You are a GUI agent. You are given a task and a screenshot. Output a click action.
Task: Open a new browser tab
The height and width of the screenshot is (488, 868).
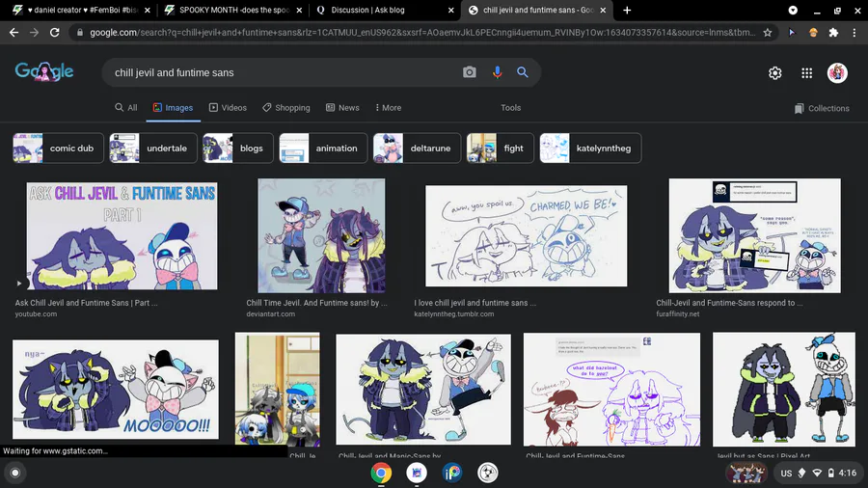point(627,10)
